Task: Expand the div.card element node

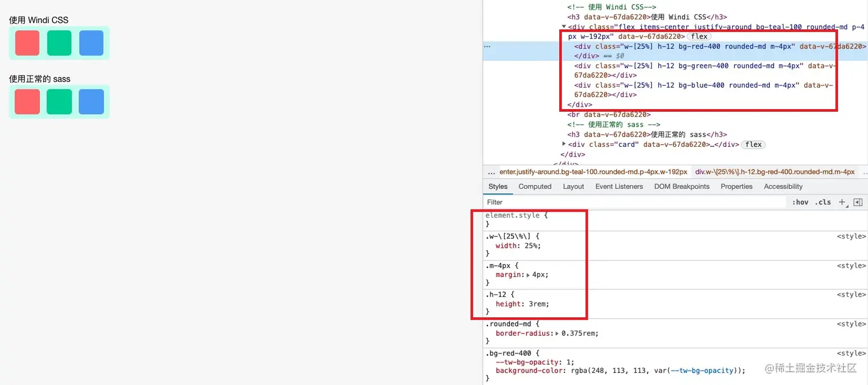Action: click(x=564, y=144)
